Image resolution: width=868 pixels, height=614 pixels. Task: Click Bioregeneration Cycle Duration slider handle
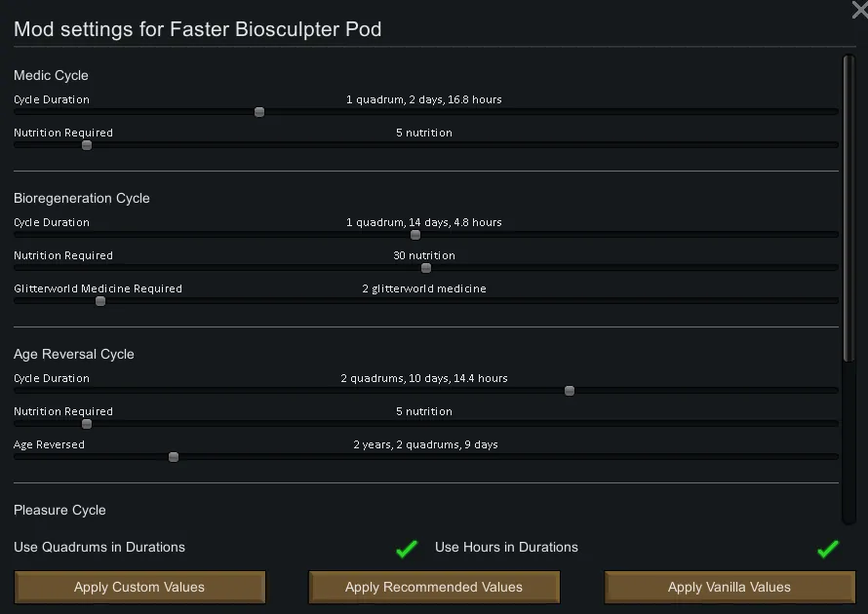pyautogui.click(x=415, y=235)
